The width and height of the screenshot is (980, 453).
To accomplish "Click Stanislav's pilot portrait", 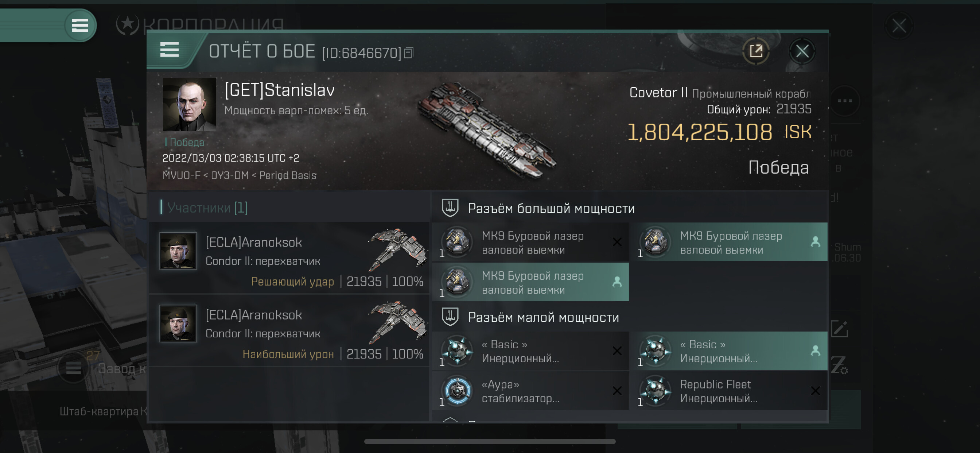I will pos(189,104).
